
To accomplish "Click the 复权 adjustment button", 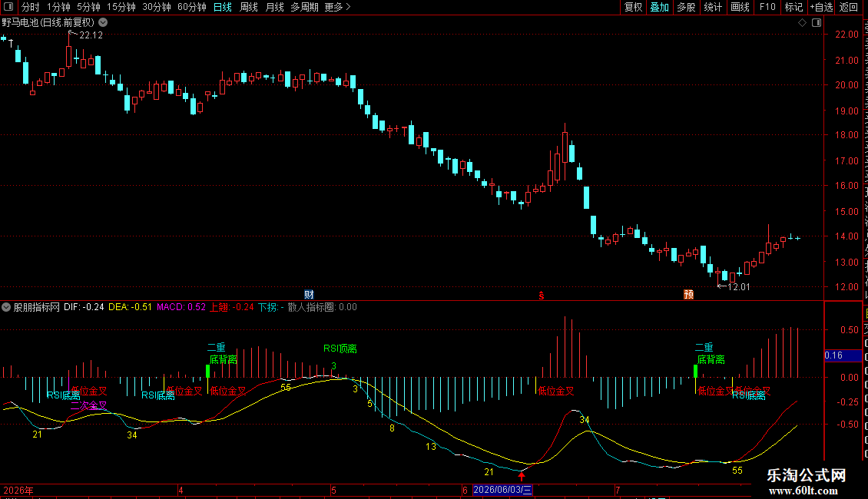I will 633,7.
